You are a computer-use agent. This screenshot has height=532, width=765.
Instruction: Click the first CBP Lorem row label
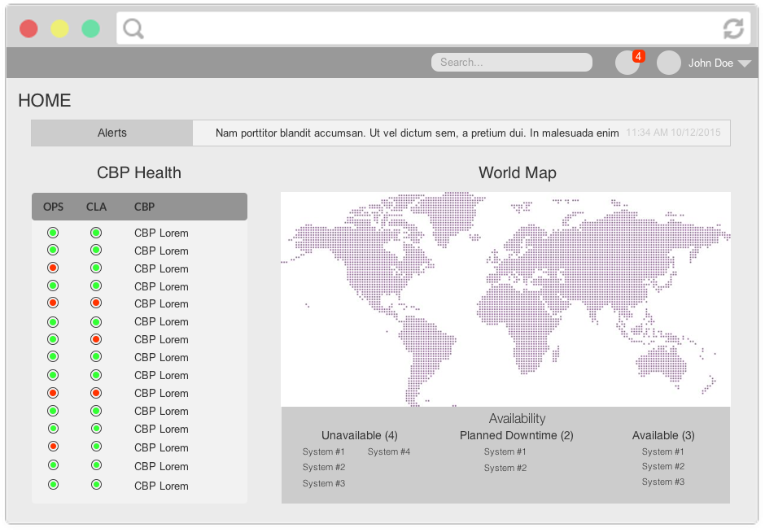tap(161, 233)
